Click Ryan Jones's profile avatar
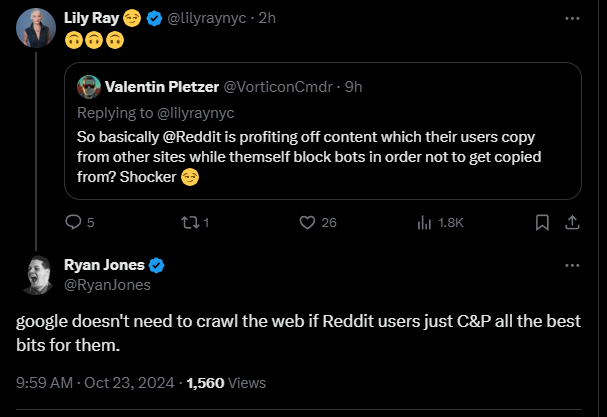607x417 pixels. pyautogui.click(x=36, y=275)
